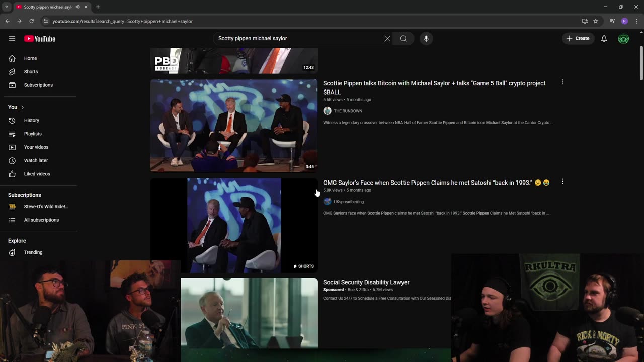The width and height of the screenshot is (644, 362).
Task: Open Social Security lawyer ad thumbnail
Action: pos(249,313)
